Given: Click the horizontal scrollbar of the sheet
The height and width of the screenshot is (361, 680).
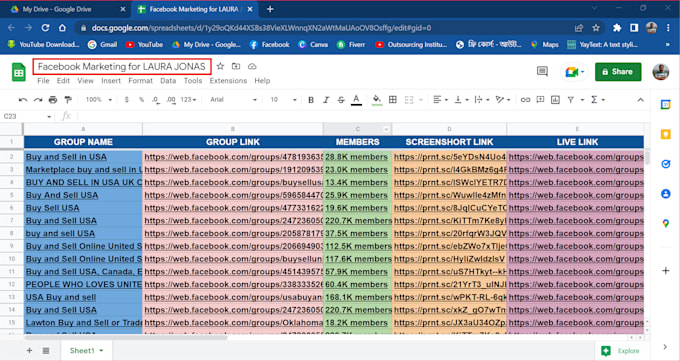Looking at the screenshot, I should [126, 337].
